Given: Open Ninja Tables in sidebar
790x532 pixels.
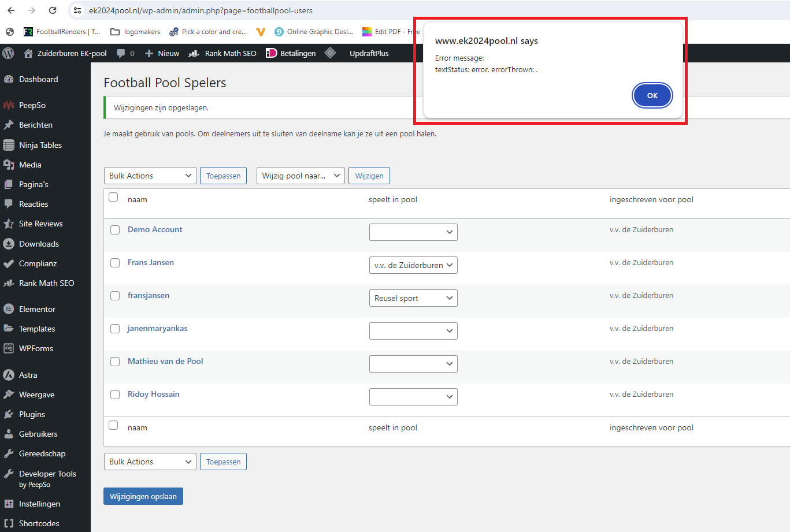Looking at the screenshot, I should pos(45,145).
